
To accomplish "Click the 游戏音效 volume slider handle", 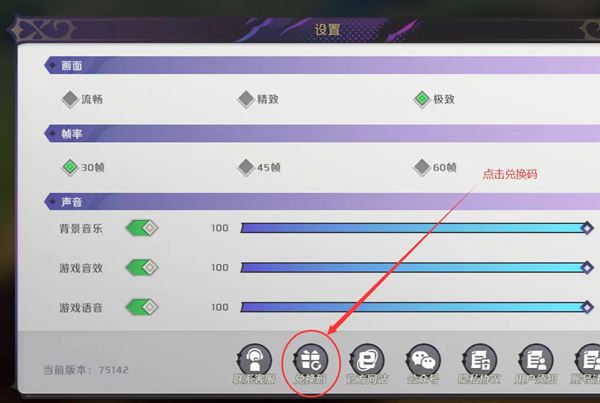I will pyautogui.click(x=587, y=268).
